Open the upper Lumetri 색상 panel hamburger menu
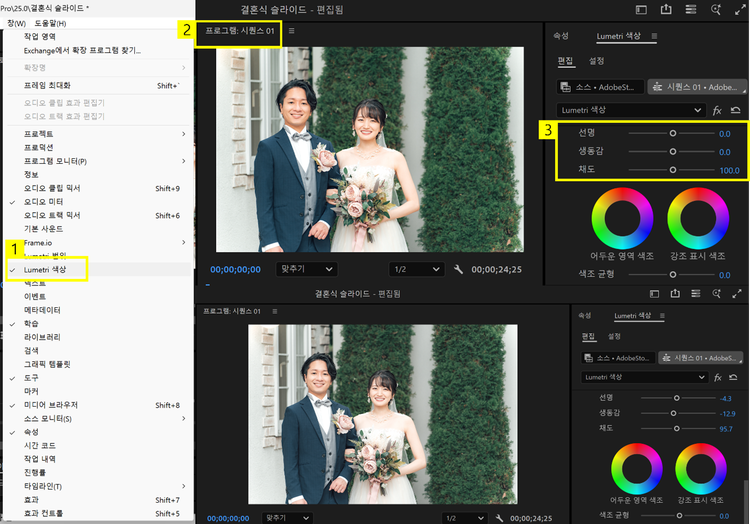 (654, 36)
